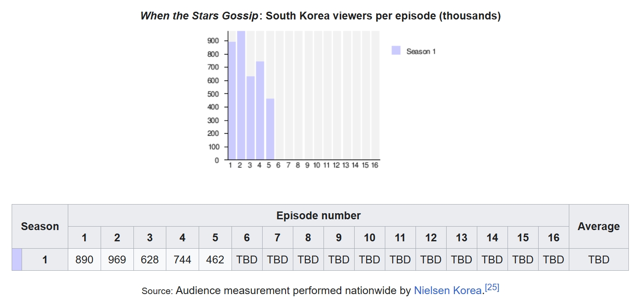Click the 890 viewers table cell

coord(84,259)
